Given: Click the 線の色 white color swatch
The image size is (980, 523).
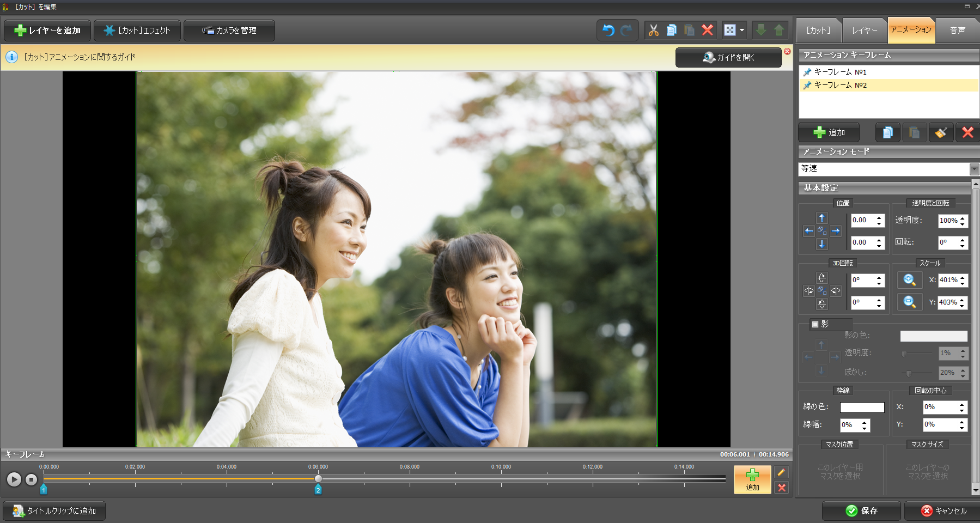Looking at the screenshot, I should (x=862, y=407).
